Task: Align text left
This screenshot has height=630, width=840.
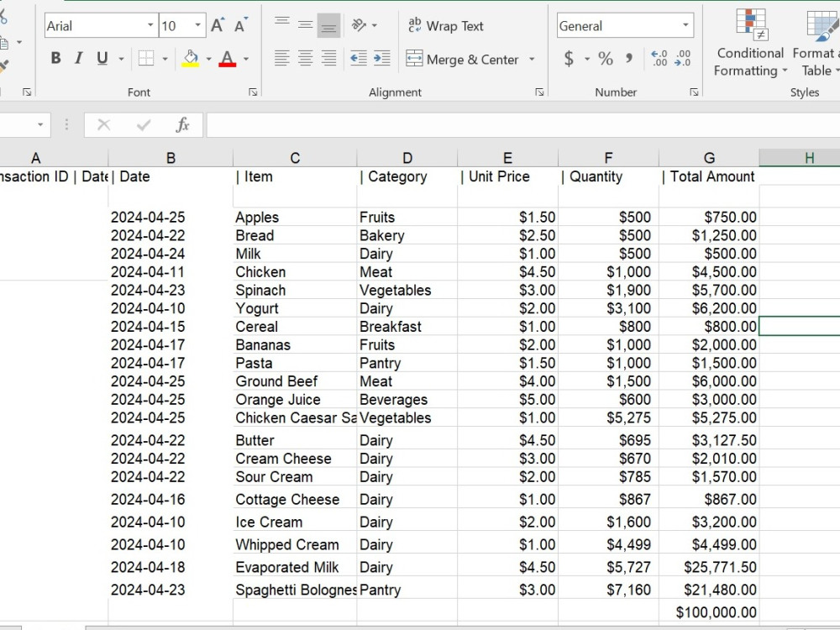Action: [281, 58]
